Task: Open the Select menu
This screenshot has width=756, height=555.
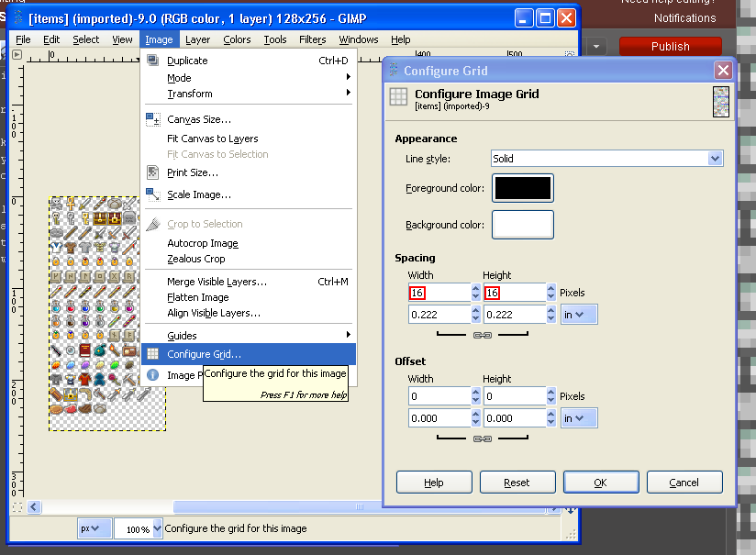Action: tap(86, 39)
